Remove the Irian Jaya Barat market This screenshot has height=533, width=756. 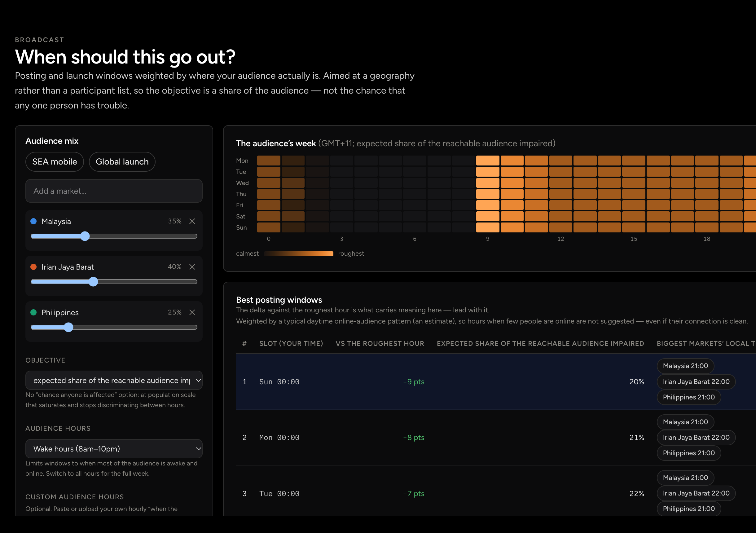[x=192, y=267]
